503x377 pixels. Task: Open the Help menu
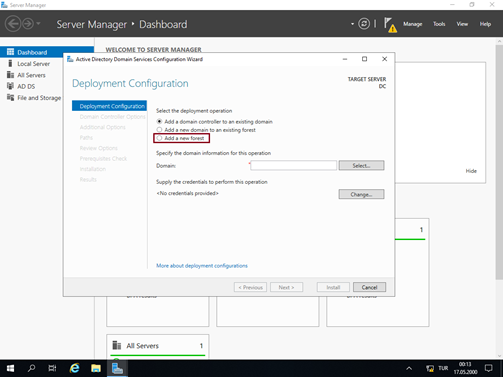point(485,24)
